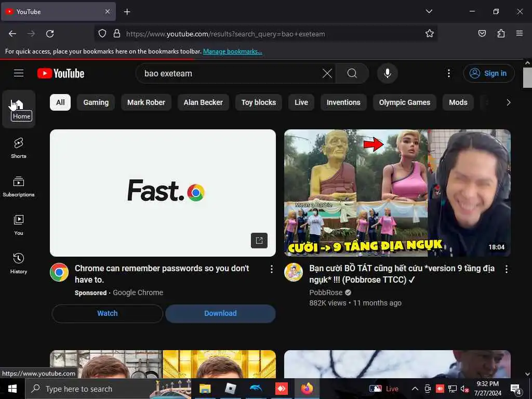
Task: Open the Bạn cười BỒ TÁT video title
Action: tap(402, 274)
